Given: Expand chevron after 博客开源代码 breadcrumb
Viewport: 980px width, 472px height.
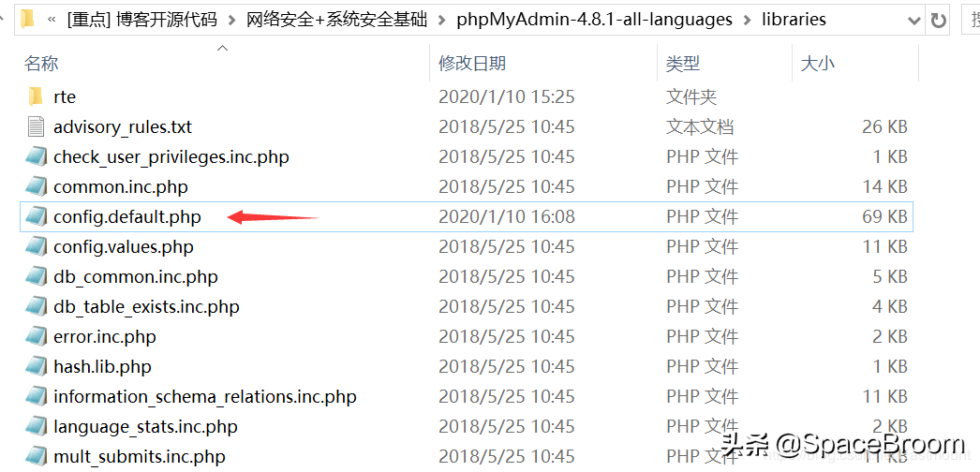Looking at the screenshot, I should (x=232, y=20).
